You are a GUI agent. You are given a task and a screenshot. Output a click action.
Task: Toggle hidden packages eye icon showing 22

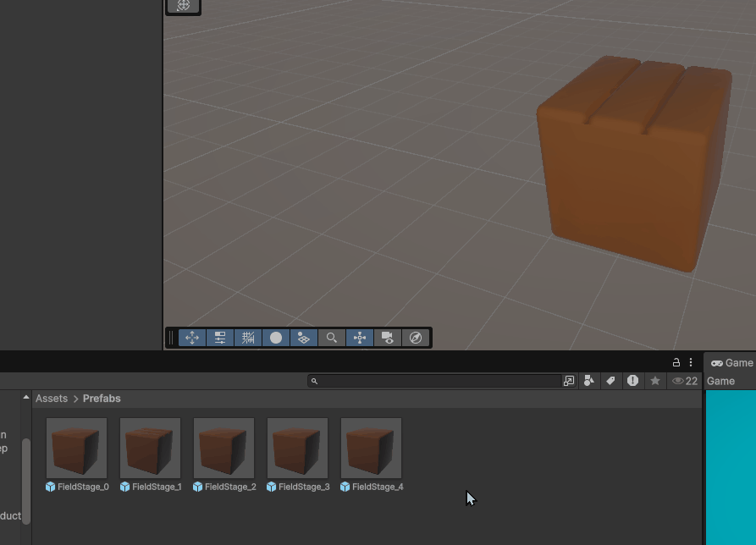[684, 381]
